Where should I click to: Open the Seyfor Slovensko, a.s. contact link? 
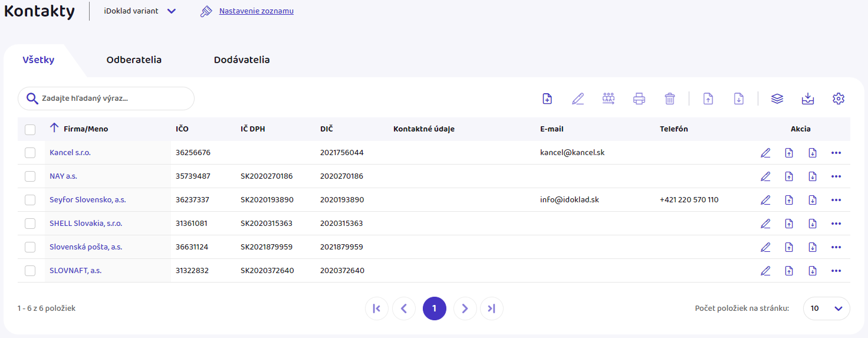click(x=88, y=200)
